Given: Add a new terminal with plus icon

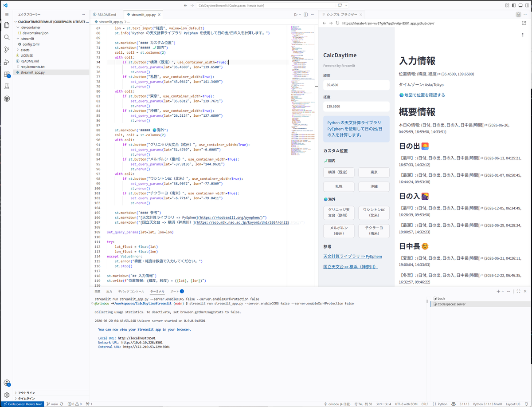Looking at the screenshot, I should coord(498,291).
